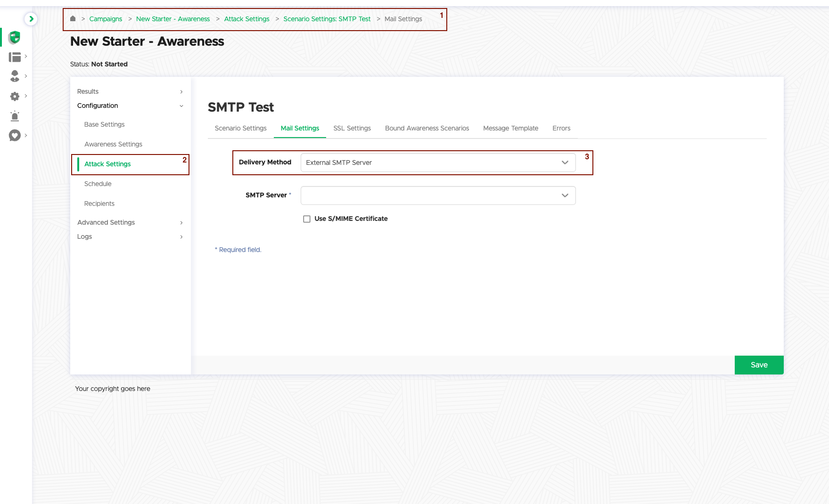Open the alarm siren sidebar icon
Screen dimensions: 829x504
coord(15,116)
